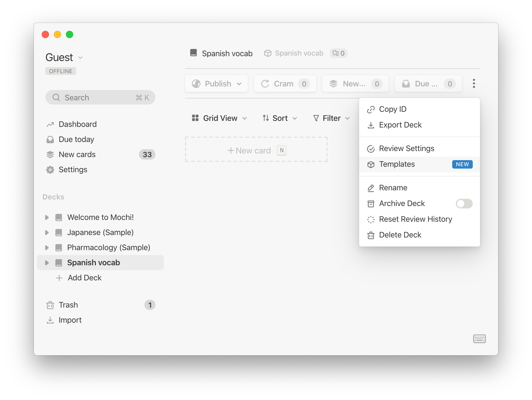
Task: Click the Export Deck download icon
Action: tap(371, 125)
